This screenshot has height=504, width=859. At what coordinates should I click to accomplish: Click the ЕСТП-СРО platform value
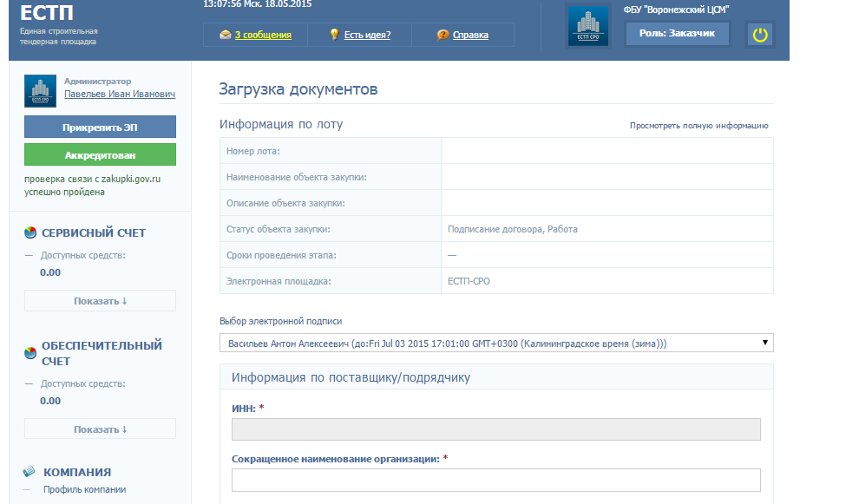pos(469,281)
